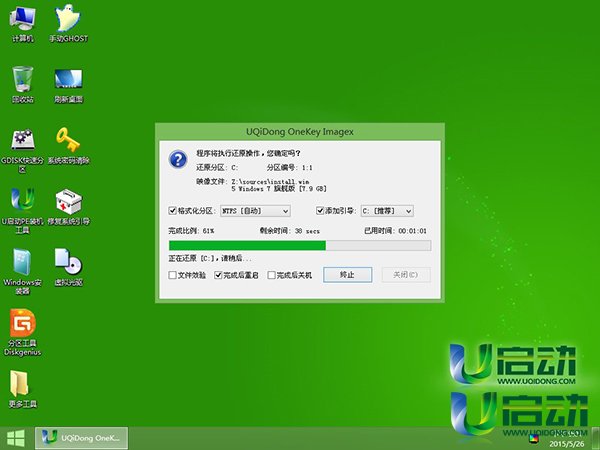
Task: Click the blue question mark dialog icon
Action: [178, 159]
